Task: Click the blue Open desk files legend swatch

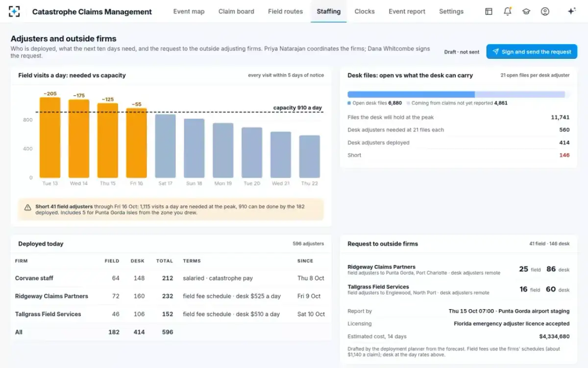Action: click(349, 103)
